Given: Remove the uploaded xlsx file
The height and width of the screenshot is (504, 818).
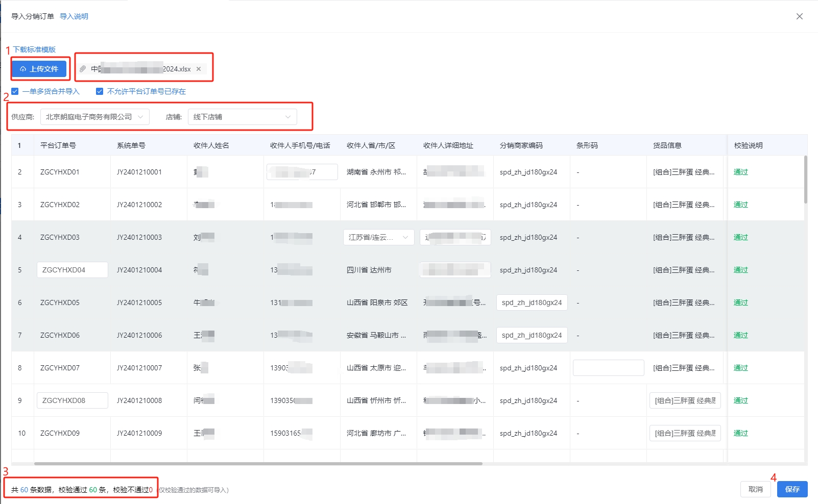Looking at the screenshot, I should pos(199,69).
